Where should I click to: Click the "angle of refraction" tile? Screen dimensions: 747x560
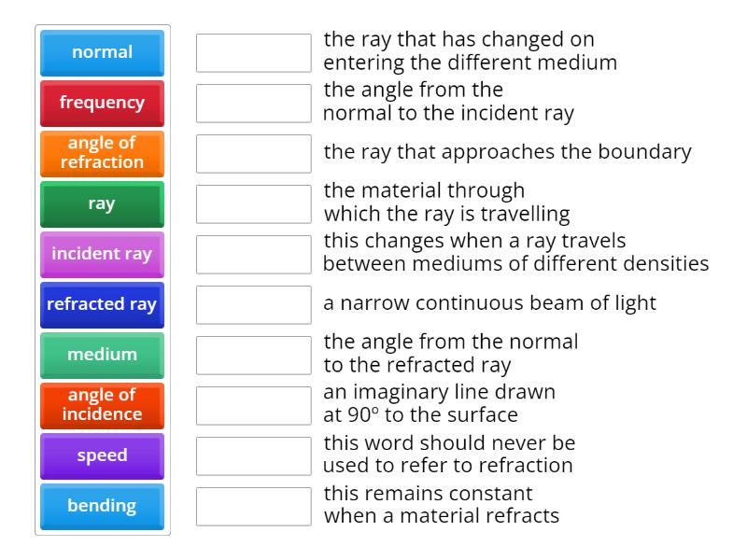coord(102,153)
